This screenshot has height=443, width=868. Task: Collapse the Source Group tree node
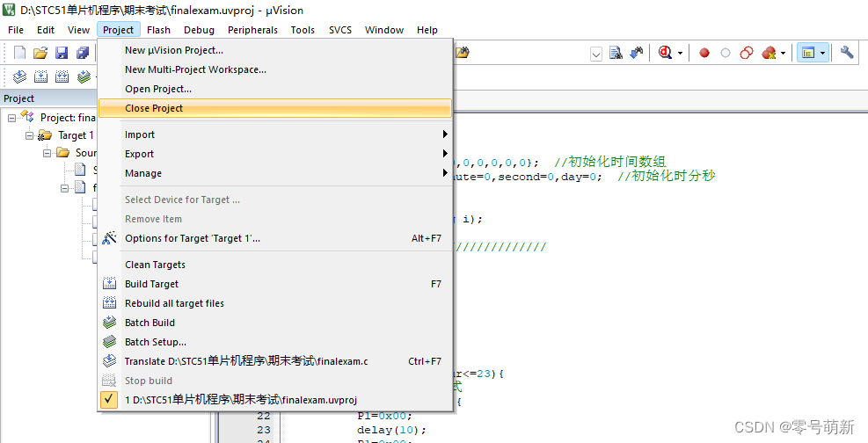(47, 153)
